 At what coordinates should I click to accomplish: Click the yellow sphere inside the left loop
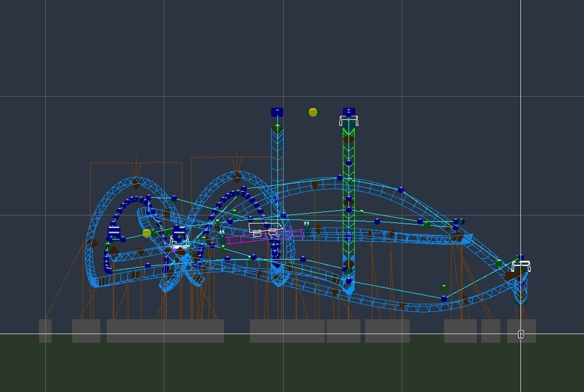click(x=147, y=233)
